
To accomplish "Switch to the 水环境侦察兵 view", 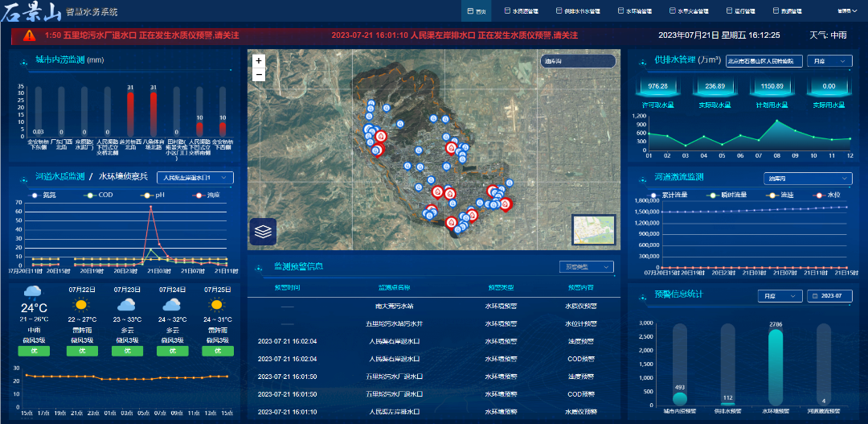I will 123,176.
